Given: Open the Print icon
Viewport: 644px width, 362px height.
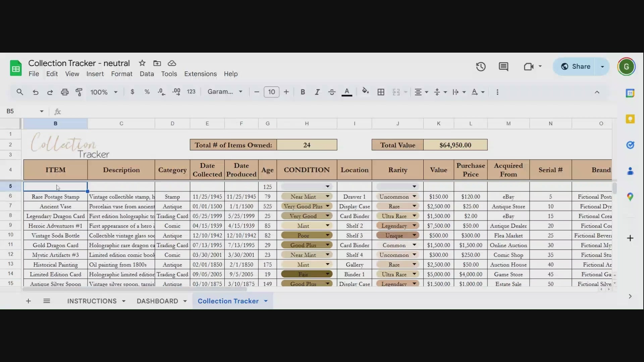Looking at the screenshot, I should [x=65, y=92].
